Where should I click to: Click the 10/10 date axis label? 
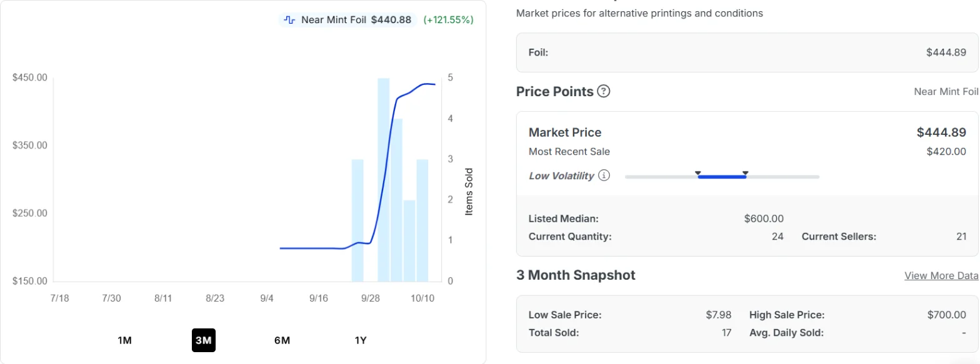point(422,298)
